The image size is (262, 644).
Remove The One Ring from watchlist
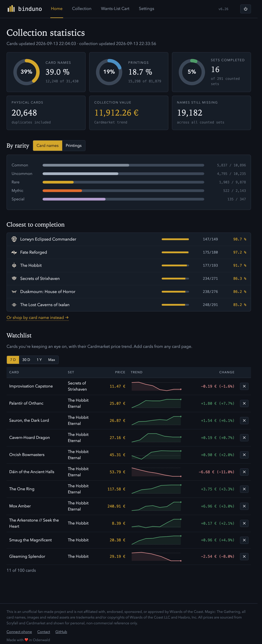(x=244, y=489)
